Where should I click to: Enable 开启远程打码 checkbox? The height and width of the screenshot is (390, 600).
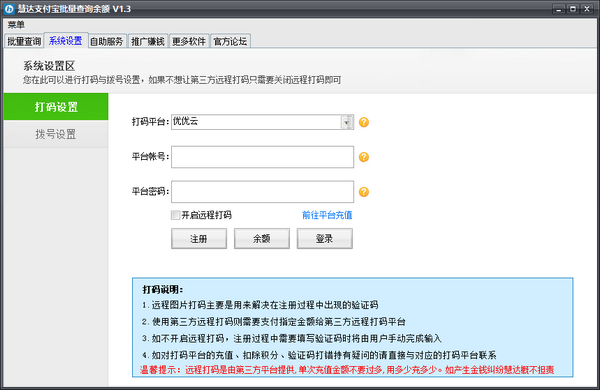176,215
